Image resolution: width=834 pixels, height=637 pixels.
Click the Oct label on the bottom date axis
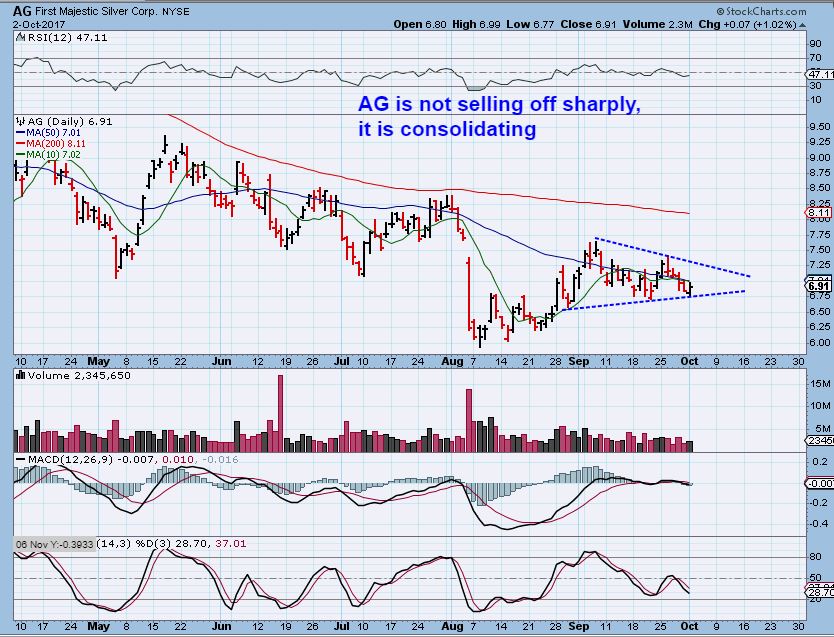[x=689, y=626]
